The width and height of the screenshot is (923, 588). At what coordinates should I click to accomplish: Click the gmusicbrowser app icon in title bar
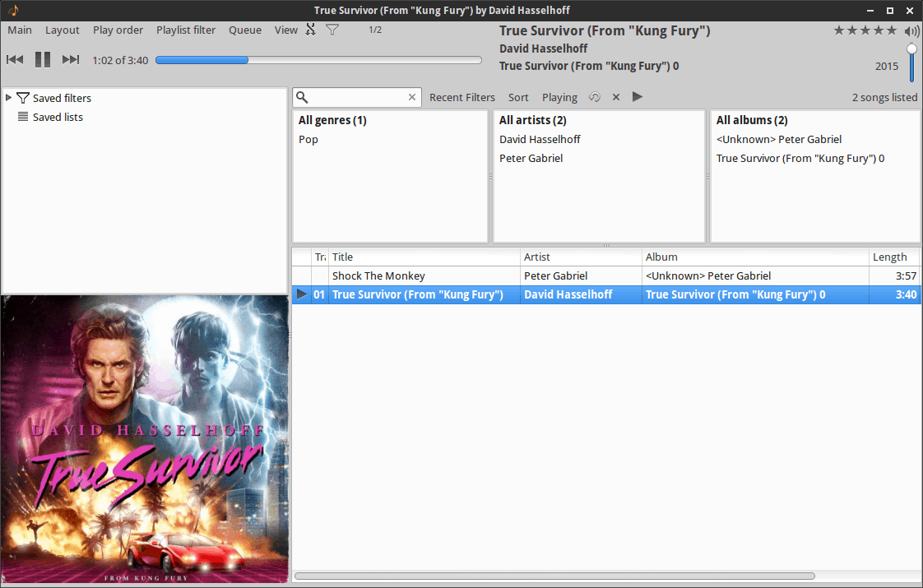(13, 10)
